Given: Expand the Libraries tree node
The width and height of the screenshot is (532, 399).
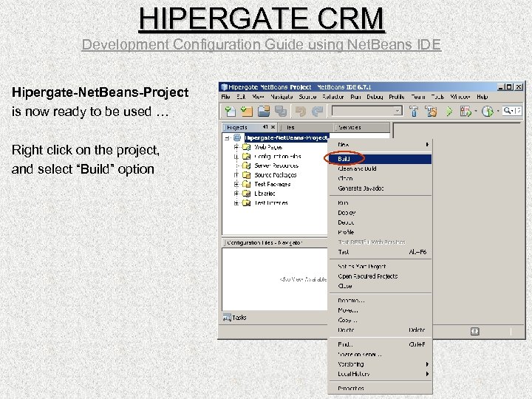Looking at the screenshot, I should [x=236, y=194].
